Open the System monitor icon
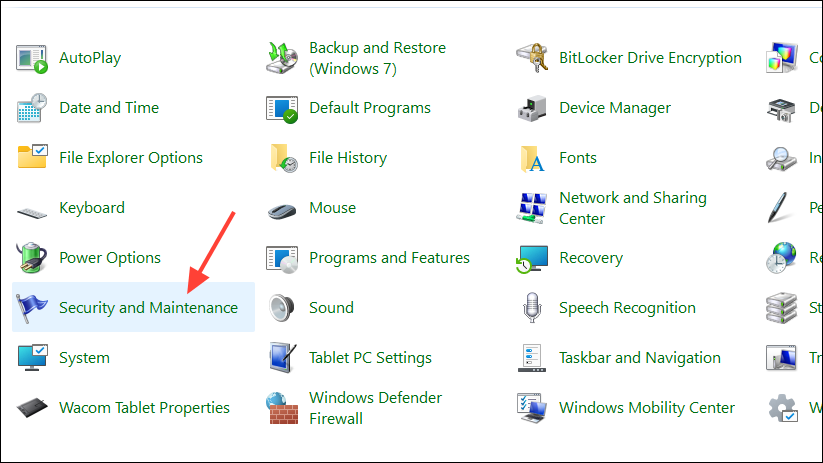The width and height of the screenshot is (823, 463). pyautogui.click(x=32, y=357)
